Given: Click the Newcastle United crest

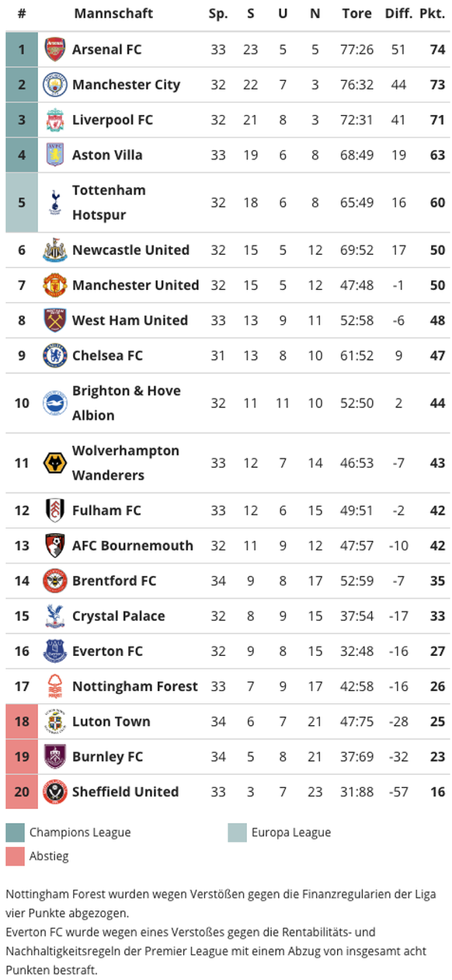Looking at the screenshot, I should pyautogui.click(x=55, y=250).
